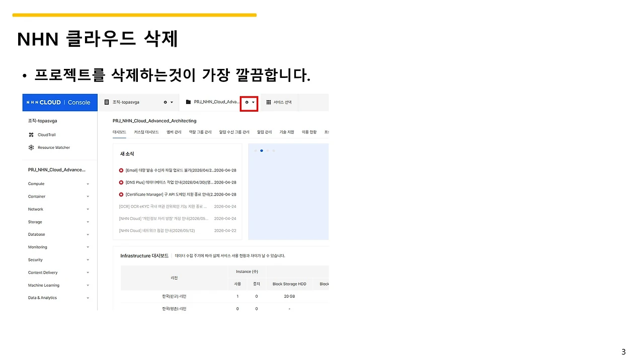The width and height of the screenshot is (644, 362).
Task: Click the CloudTrail sidebar icon
Action: point(31,135)
